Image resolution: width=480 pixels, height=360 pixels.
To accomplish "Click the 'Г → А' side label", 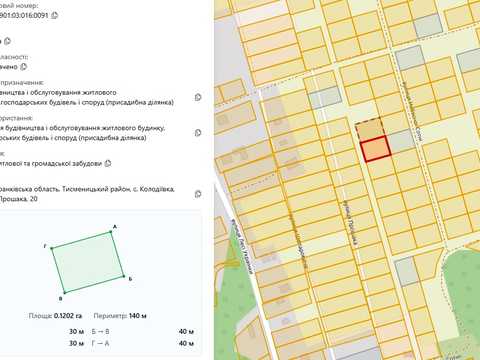I will [100, 343].
